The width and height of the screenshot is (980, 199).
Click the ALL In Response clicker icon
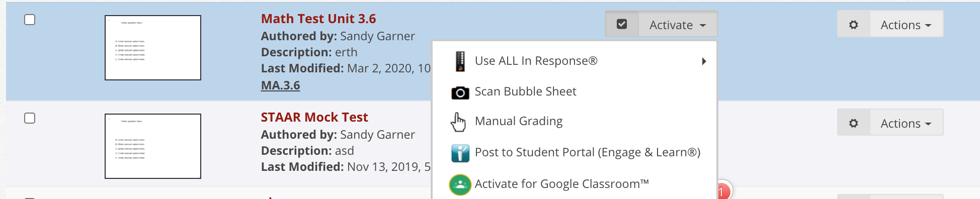pos(460,61)
